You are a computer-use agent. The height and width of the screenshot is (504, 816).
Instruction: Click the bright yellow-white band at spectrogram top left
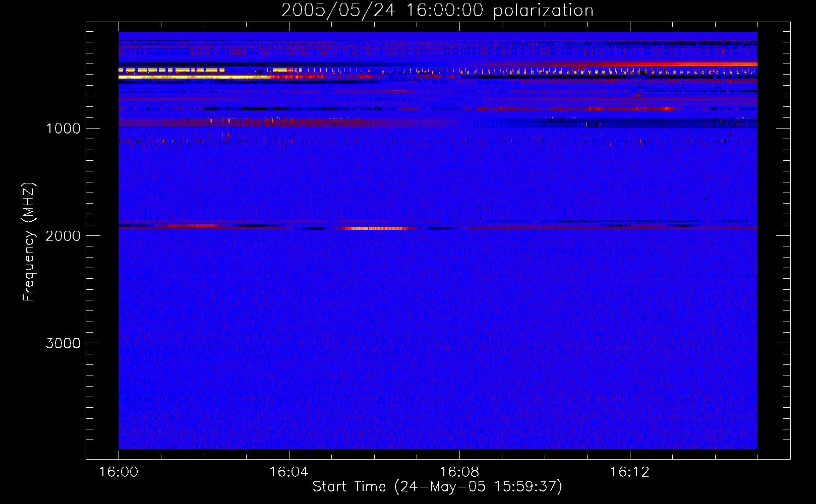[x=194, y=77]
